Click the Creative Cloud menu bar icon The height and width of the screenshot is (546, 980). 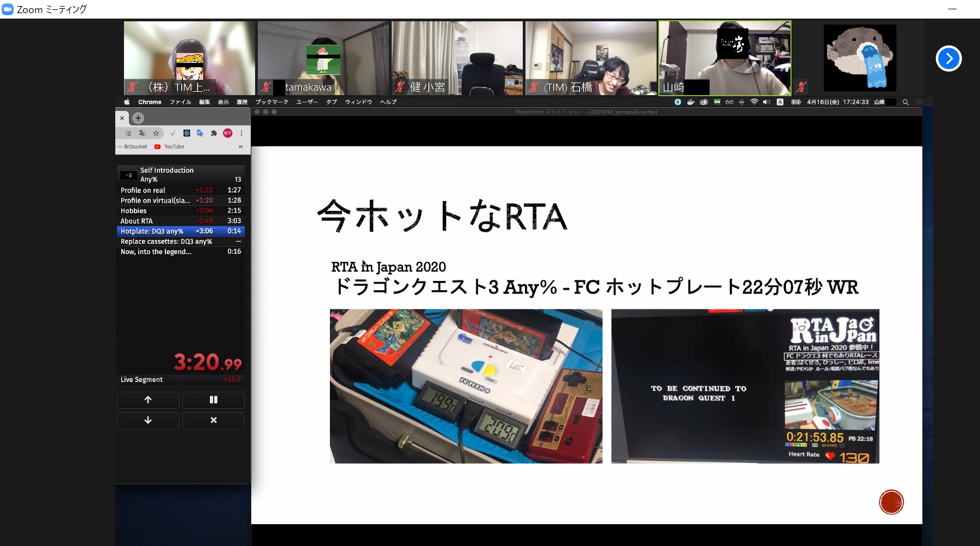pos(704,102)
